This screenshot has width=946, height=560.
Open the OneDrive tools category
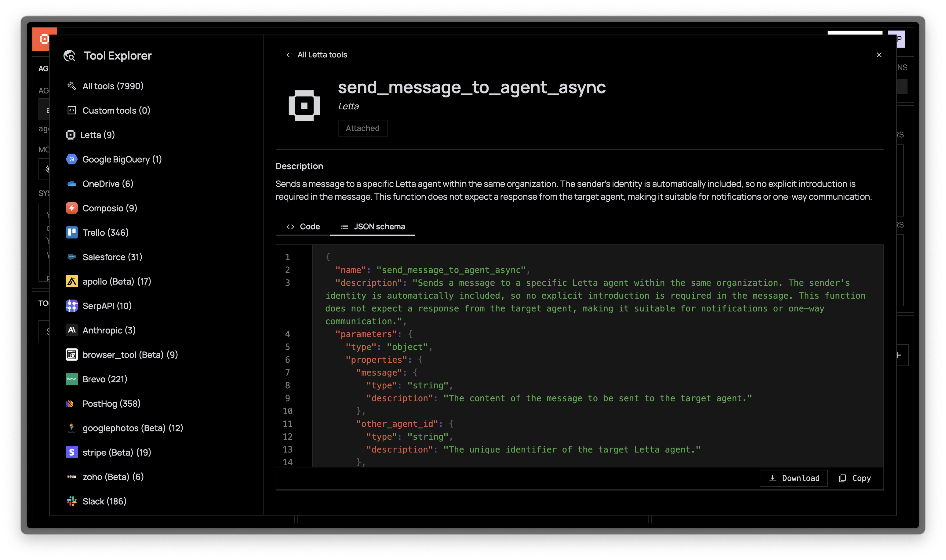coord(107,184)
